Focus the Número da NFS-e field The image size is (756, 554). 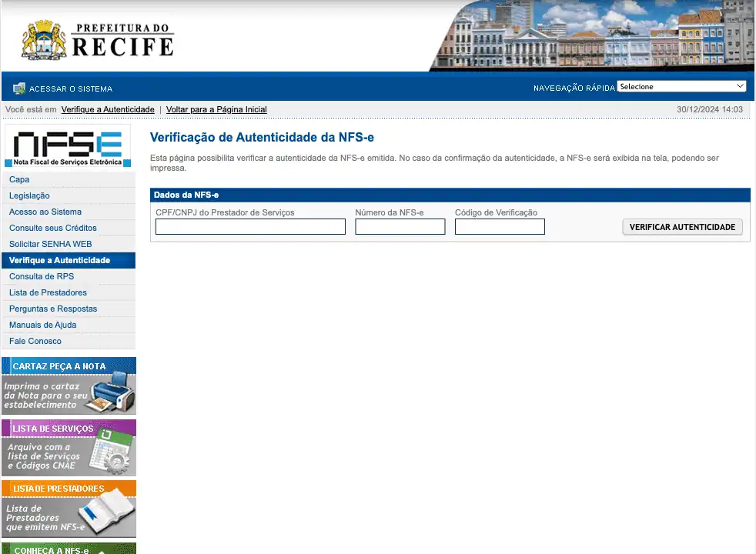click(400, 227)
